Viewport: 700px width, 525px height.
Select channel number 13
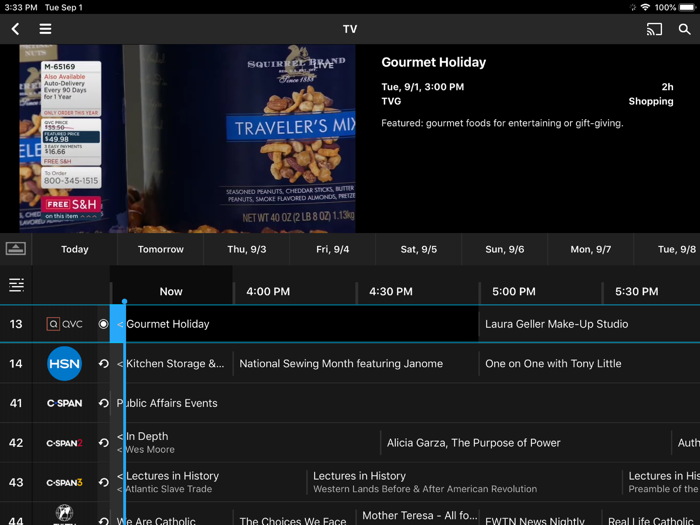click(16, 324)
